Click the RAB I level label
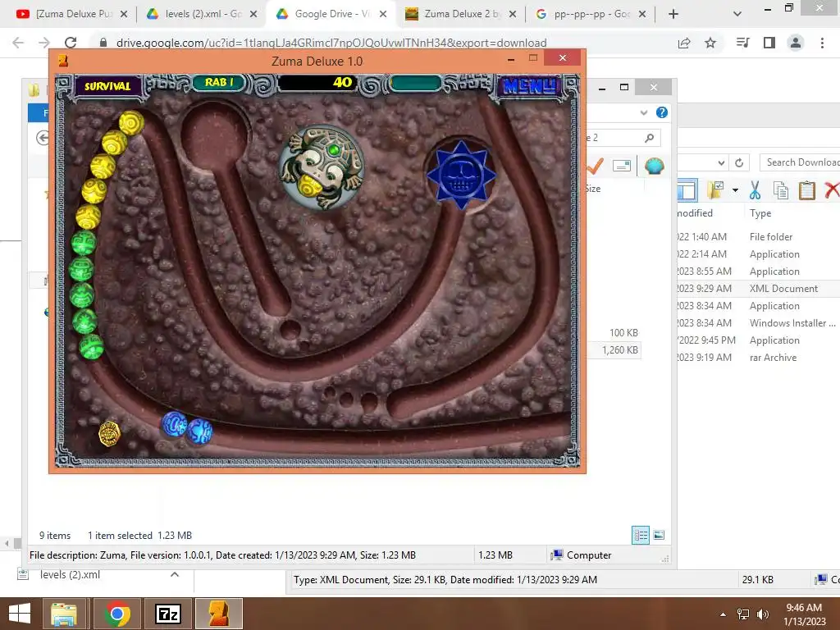This screenshot has width=840, height=630. click(x=219, y=82)
